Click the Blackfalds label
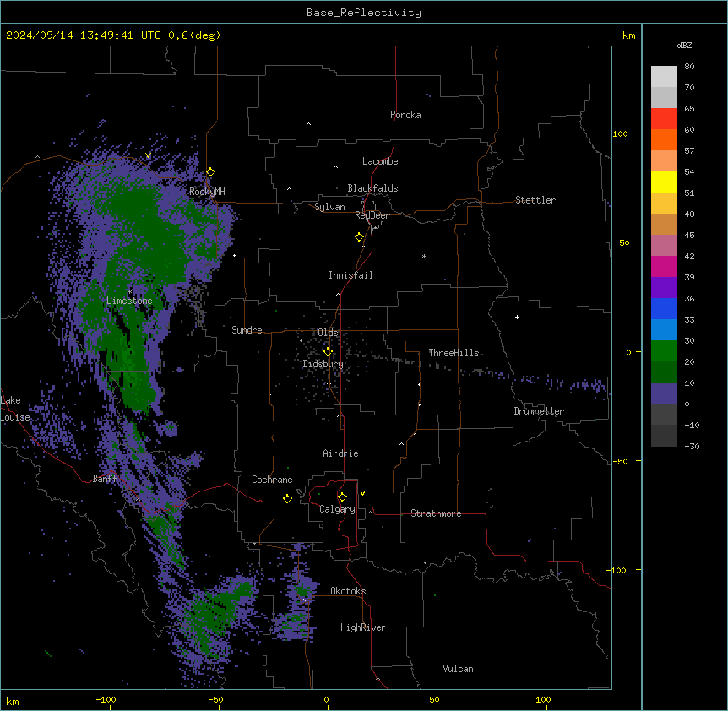Image resolution: width=728 pixels, height=711 pixels. [x=372, y=188]
